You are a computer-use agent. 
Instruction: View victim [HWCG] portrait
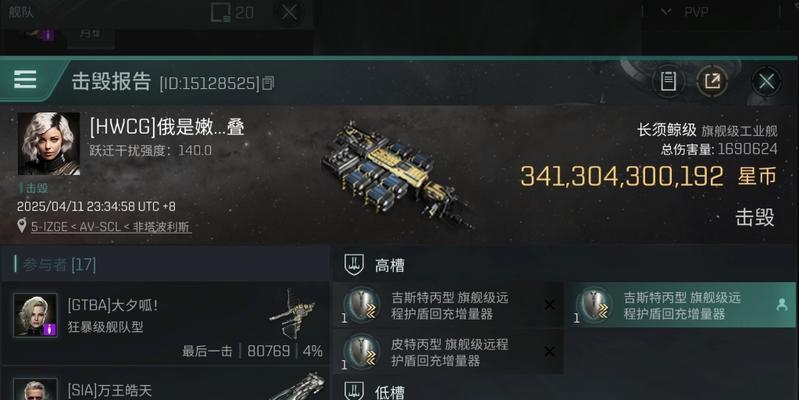tap(49, 144)
